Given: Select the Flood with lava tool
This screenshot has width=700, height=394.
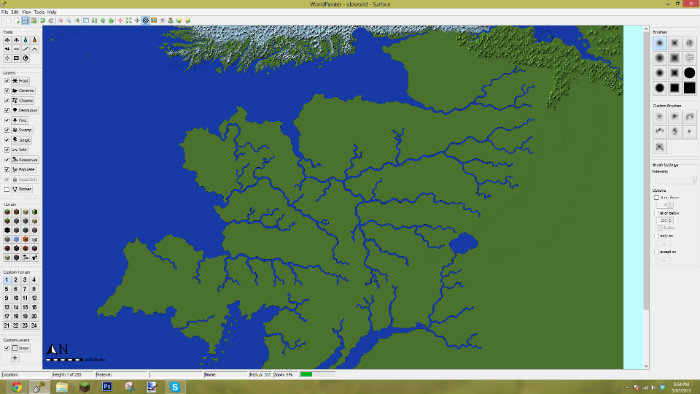Looking at the screenshot, I should click(34, 40).
